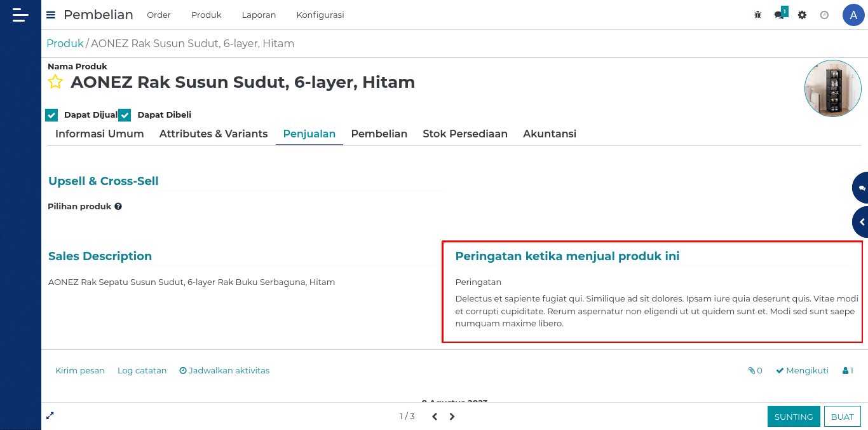Viewport: 868px width, 430px height.
Task: Click Log catatan
Action: pyautogui.click(x=142, y=371)
